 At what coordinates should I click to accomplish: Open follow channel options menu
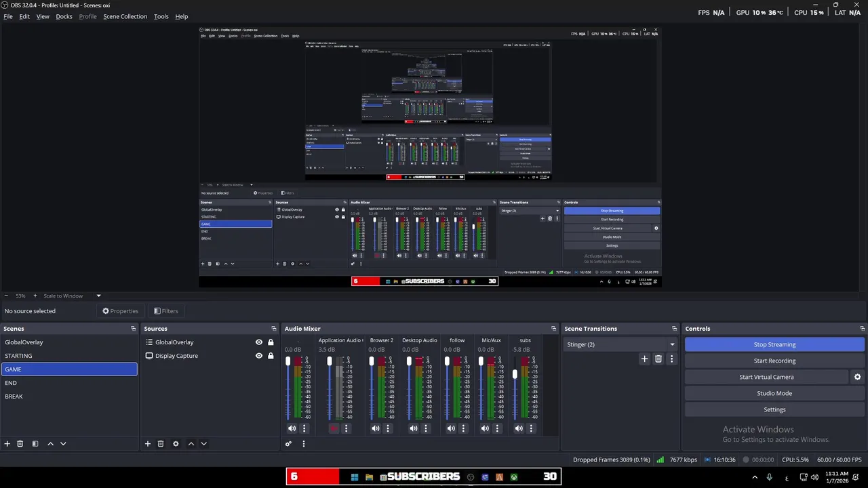(464, 428)
